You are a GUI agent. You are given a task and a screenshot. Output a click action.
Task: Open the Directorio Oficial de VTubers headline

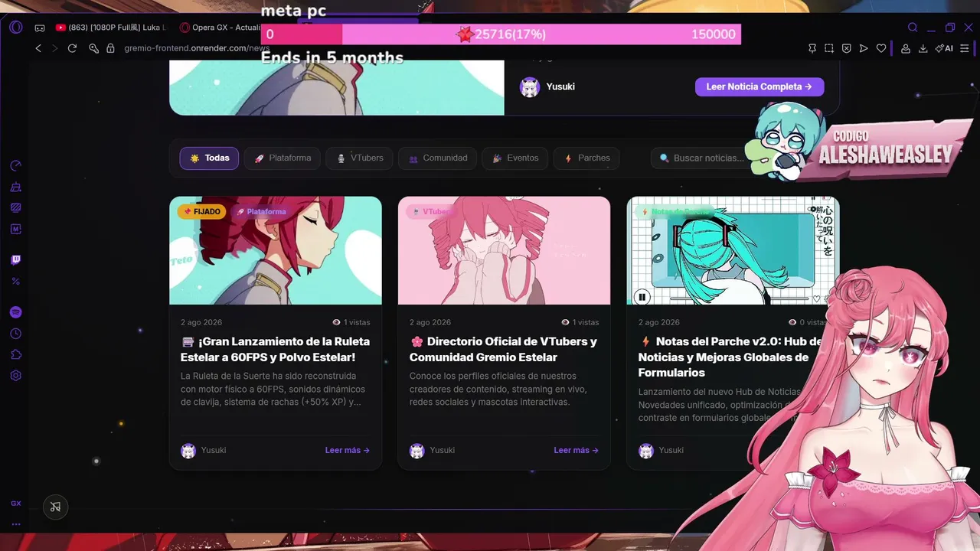[x=504, y=350]
